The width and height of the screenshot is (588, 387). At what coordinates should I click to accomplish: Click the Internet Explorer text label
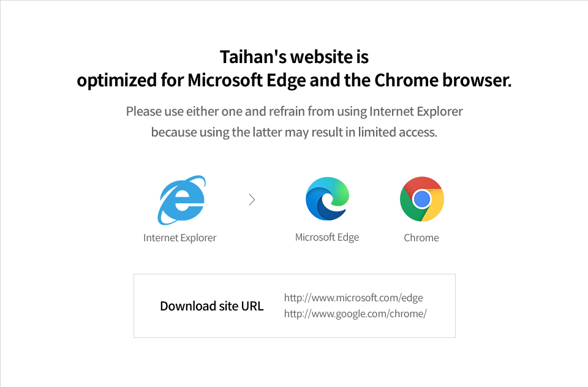179,238
